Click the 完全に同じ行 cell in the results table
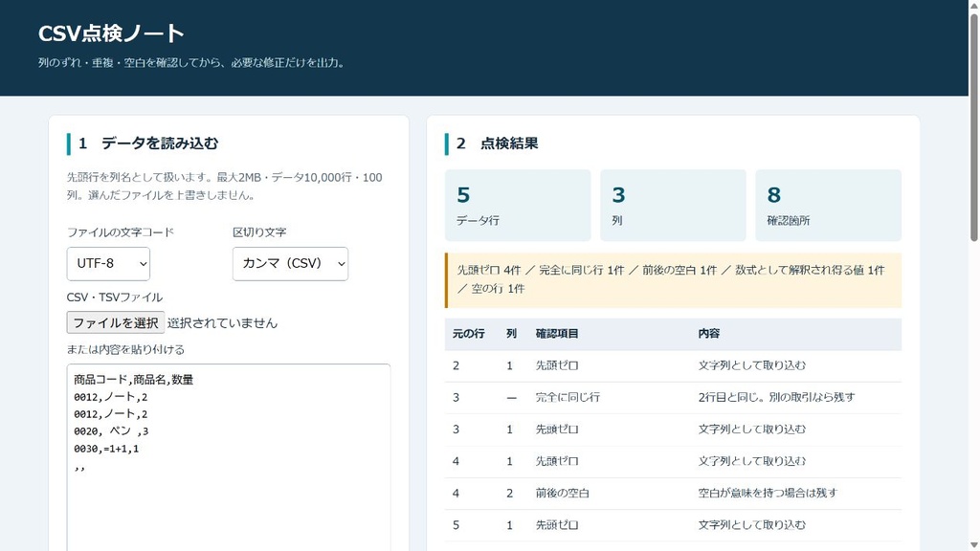980x551 pixels. click(x=568, y=397)
